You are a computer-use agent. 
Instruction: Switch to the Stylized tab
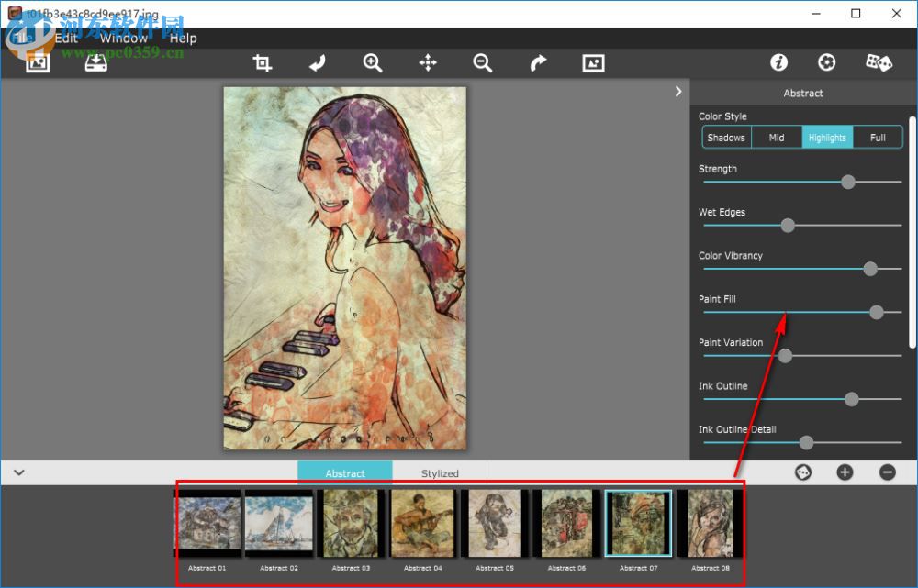440,472
